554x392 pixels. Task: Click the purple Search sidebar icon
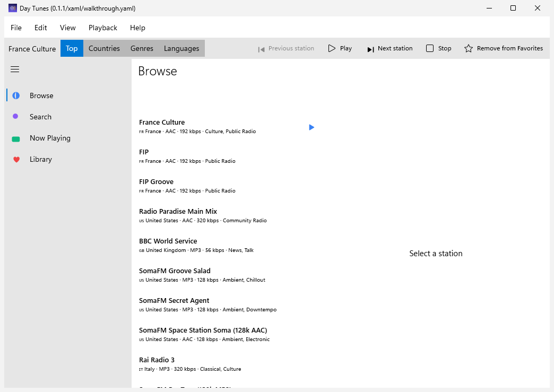coord(15,116)
